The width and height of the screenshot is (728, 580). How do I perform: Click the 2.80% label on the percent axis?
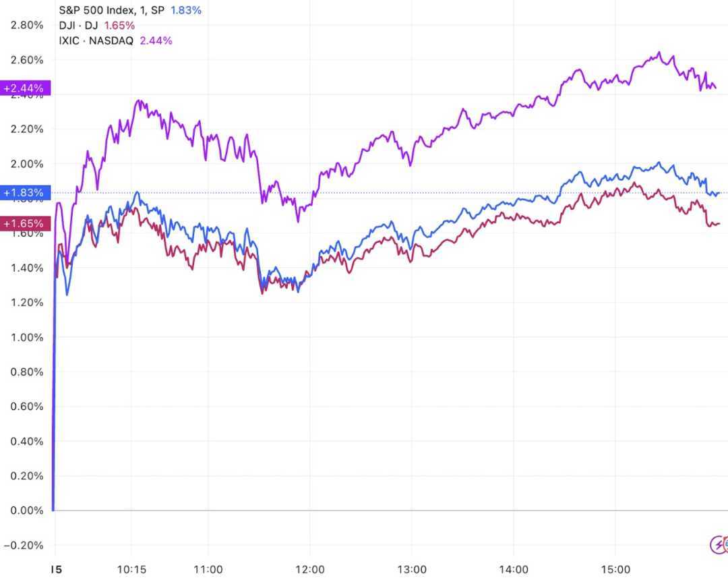27,25
